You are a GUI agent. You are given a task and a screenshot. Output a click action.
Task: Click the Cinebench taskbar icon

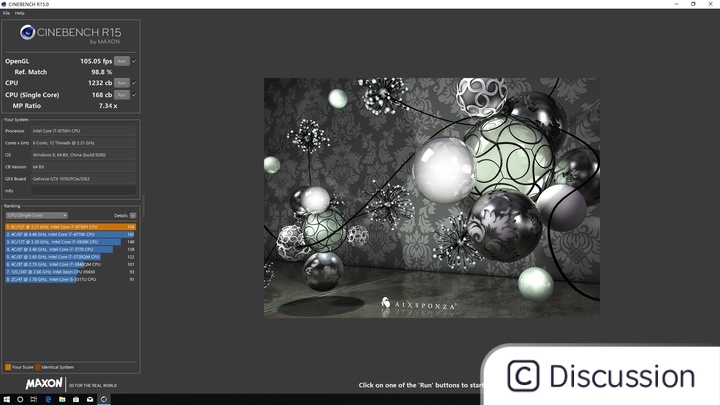point(104,399)
